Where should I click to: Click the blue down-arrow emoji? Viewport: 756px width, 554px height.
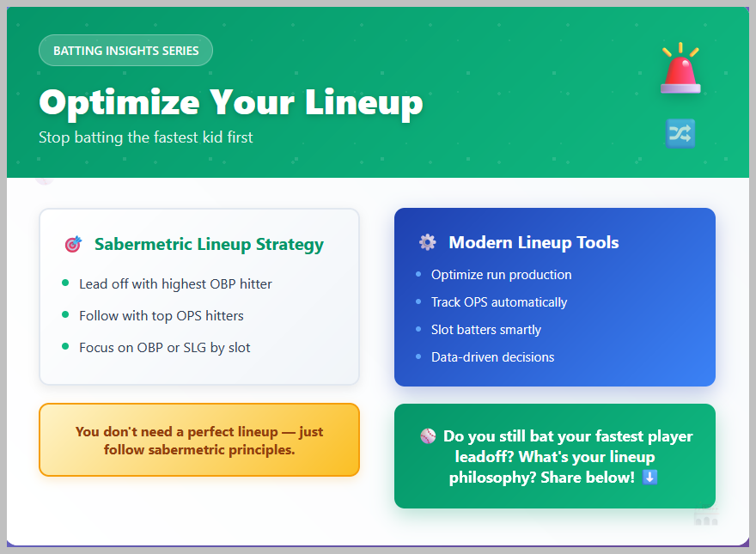(649, 477)
